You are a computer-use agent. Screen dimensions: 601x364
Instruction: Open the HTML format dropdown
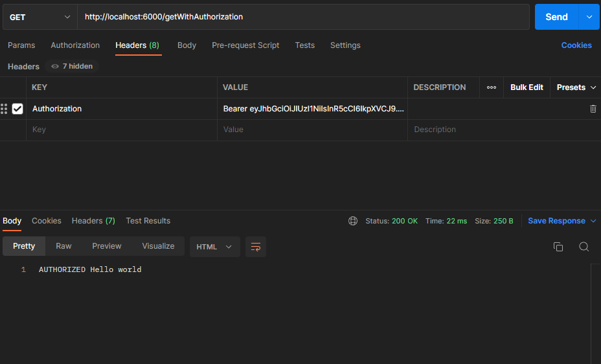(x=214, y=247)
